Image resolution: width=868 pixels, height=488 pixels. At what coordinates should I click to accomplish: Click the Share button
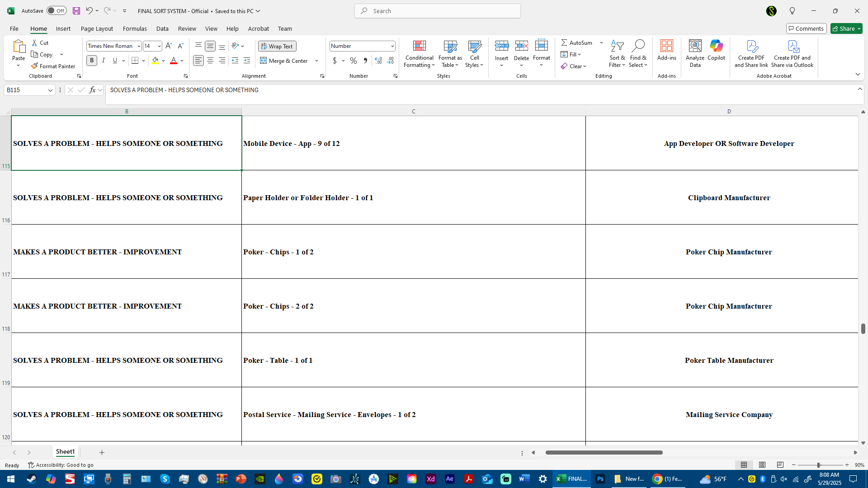coord(846,28)
